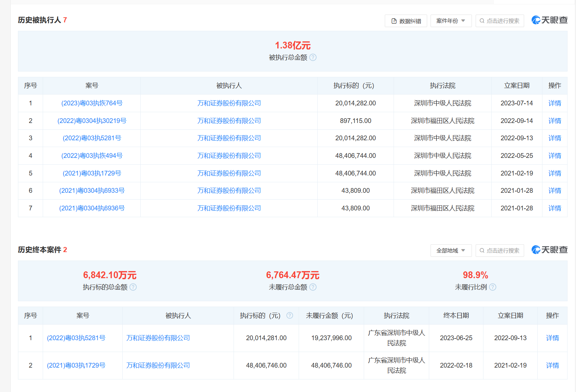Click the help icon in 执行标的 column header
Viewport: 576px width, 392px height.
[x=290, y=316]
